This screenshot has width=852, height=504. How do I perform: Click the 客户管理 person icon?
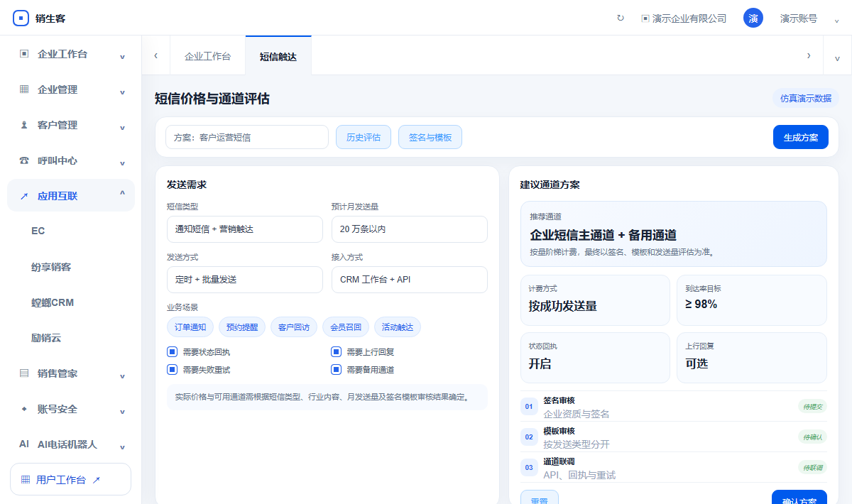tap(24, 125)
